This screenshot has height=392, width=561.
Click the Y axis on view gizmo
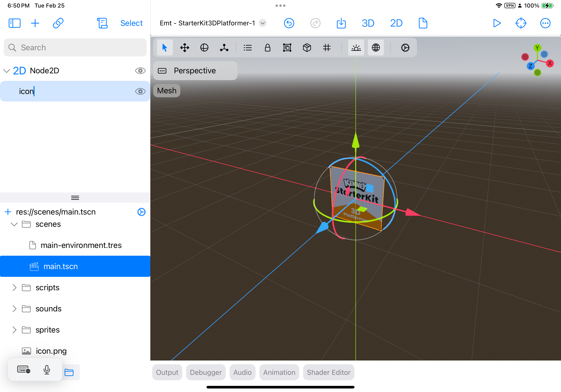537,47
